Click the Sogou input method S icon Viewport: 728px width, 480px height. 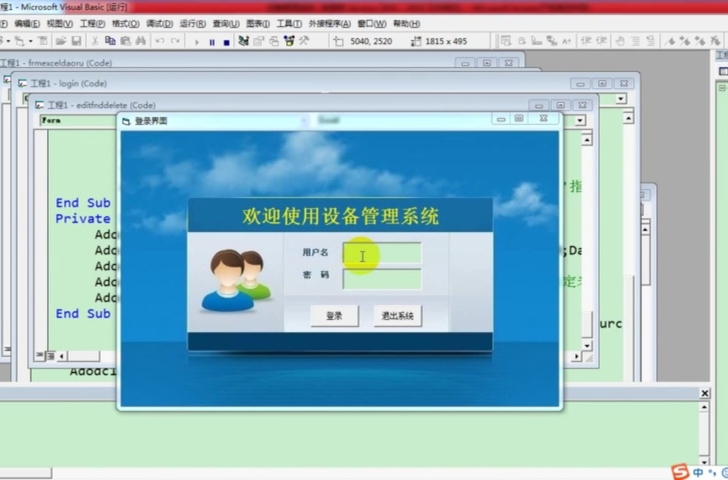pyautogui.click(x=680, y=472)
